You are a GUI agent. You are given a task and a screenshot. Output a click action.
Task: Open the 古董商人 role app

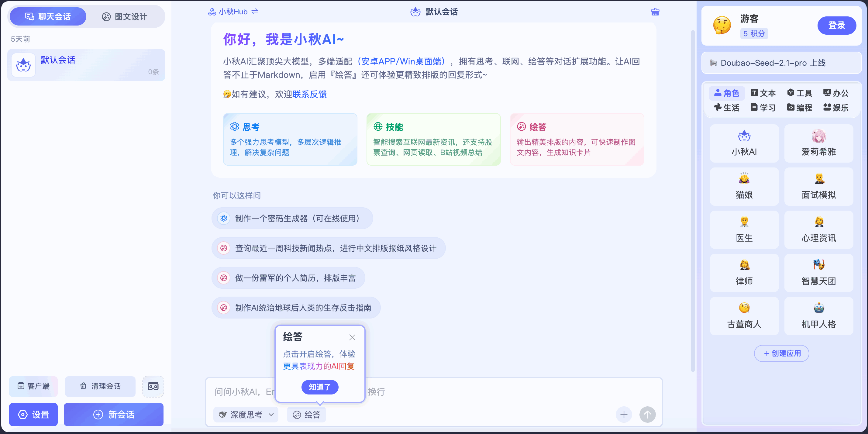(x=744, y=316)
